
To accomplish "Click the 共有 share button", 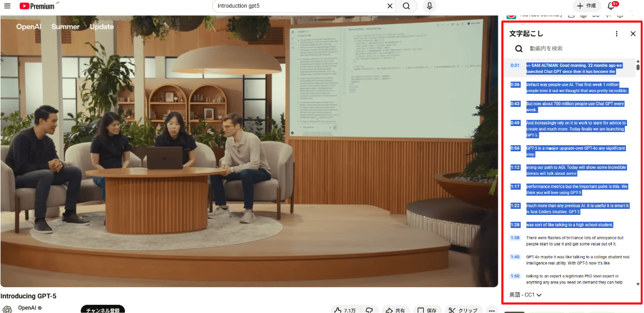I will tap(396, 310).
